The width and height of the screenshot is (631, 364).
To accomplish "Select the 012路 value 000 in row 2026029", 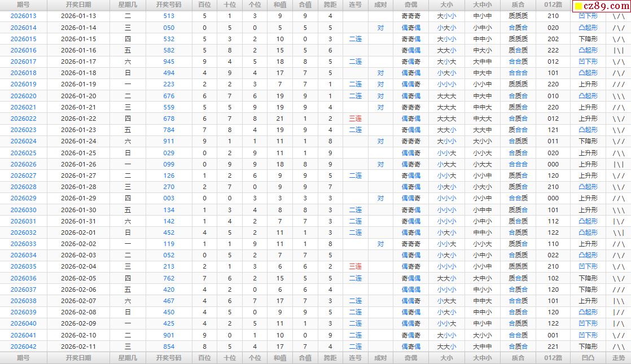I will pyautogui.click(x=553, y=198).
